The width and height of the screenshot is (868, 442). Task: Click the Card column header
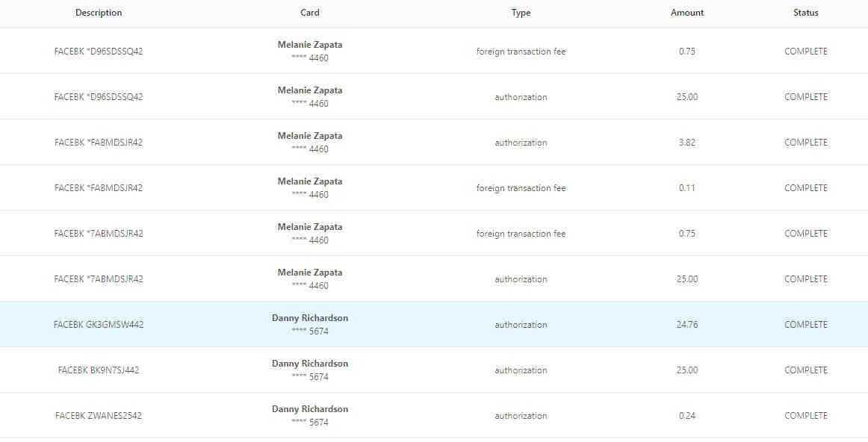310,13
